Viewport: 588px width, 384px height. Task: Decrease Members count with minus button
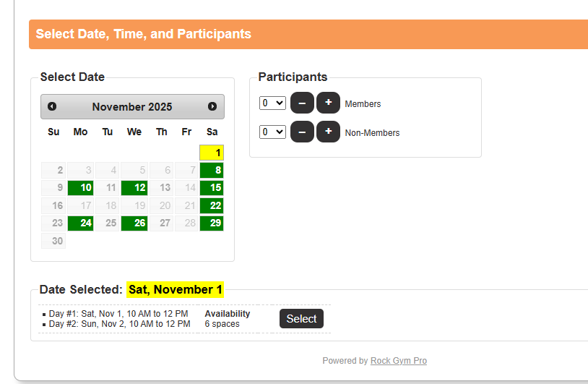coord(302,103)
